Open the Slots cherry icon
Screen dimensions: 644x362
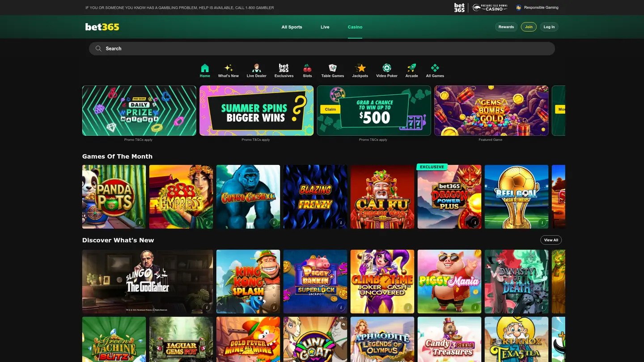pos(307,68)
